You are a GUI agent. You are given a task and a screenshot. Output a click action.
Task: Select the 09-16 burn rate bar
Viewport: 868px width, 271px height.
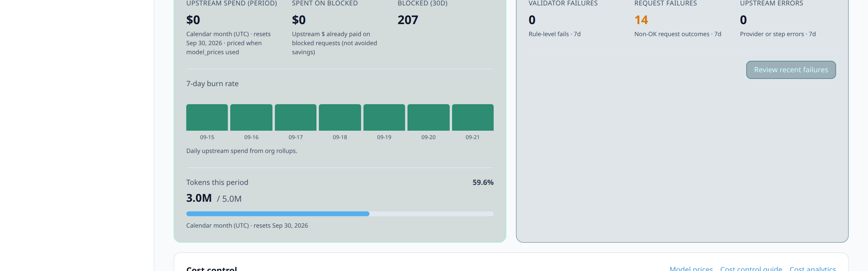(251, 117)
